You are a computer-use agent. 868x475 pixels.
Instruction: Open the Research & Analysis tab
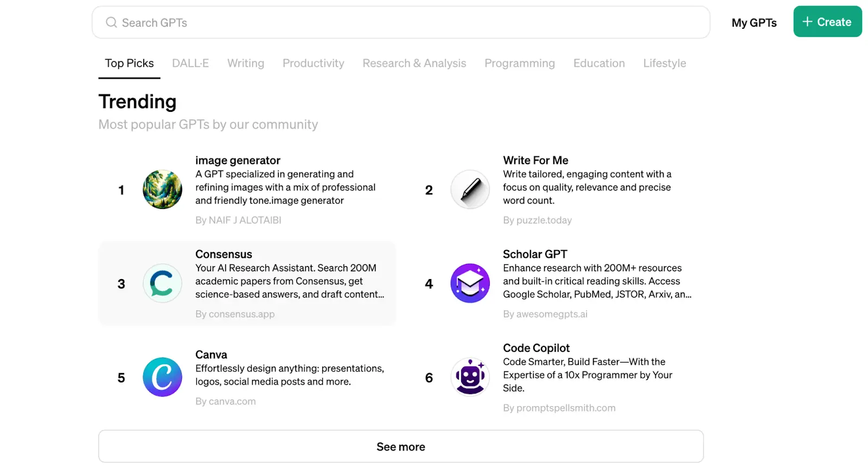tap(414, 64)
